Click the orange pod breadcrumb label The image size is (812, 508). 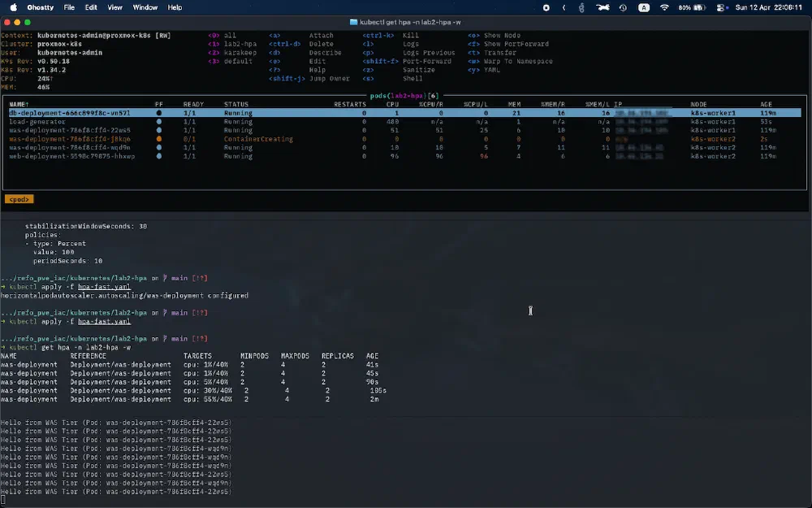pos(19,198)
